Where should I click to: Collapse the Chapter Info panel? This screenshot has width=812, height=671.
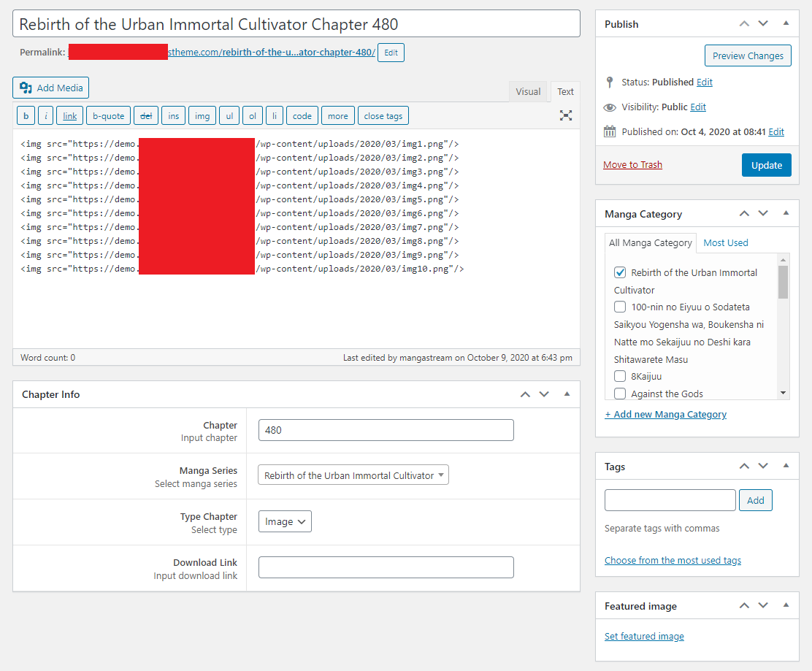[567, 394]
